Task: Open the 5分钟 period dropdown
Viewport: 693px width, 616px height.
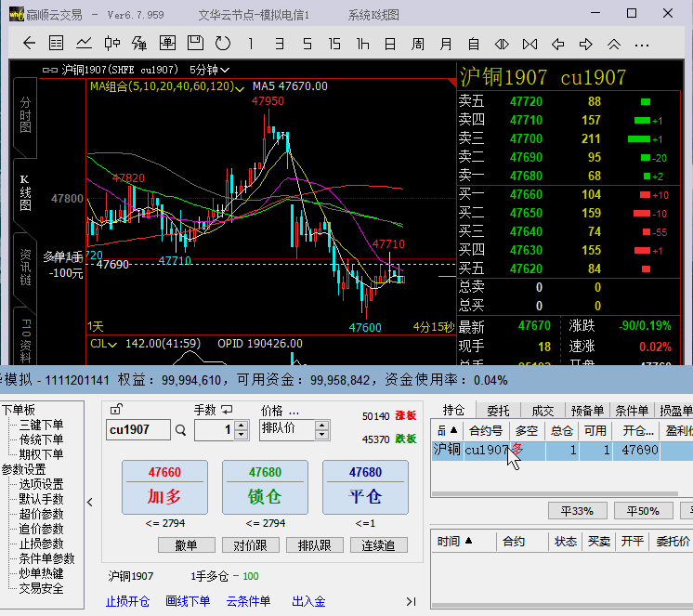Action: pyautogui.click(x=209, y=70)
